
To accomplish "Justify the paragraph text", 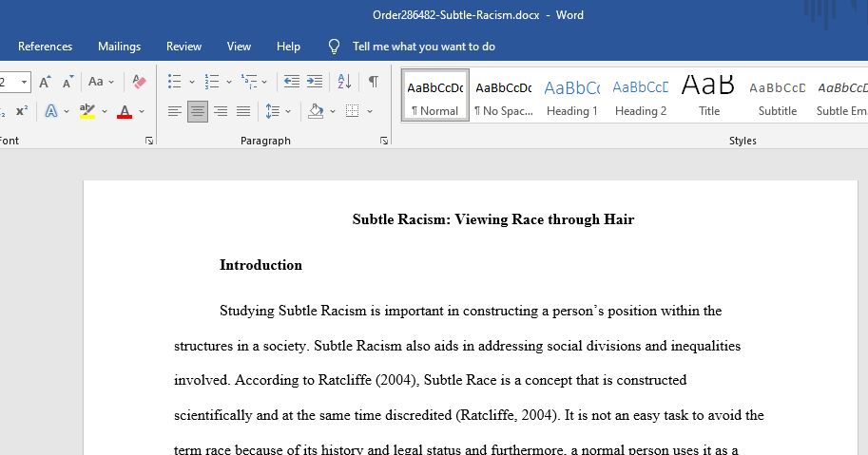I will pyautogui.click(x=243, y=112).
